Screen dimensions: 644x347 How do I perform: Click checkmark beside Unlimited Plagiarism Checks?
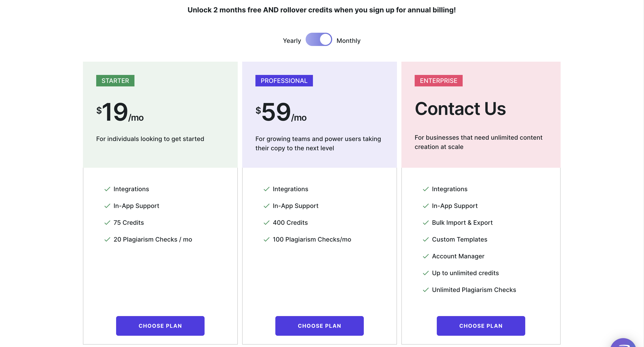click(x=425, y=290)
